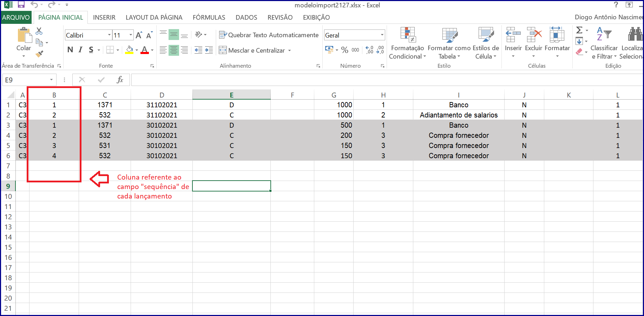Open Mesclar e Centralizar dropdown arrow
Viewport: 644px width, 316px height.
(x=290, y=50)
